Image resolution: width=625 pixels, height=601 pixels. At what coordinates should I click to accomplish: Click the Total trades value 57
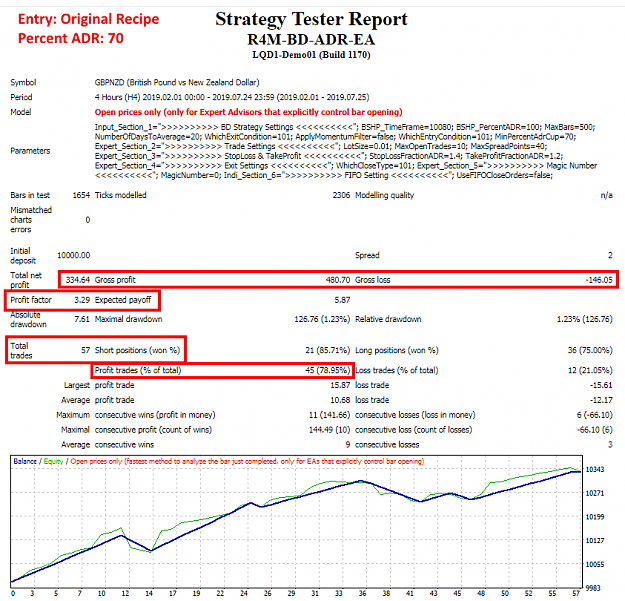tap(86, 350)
